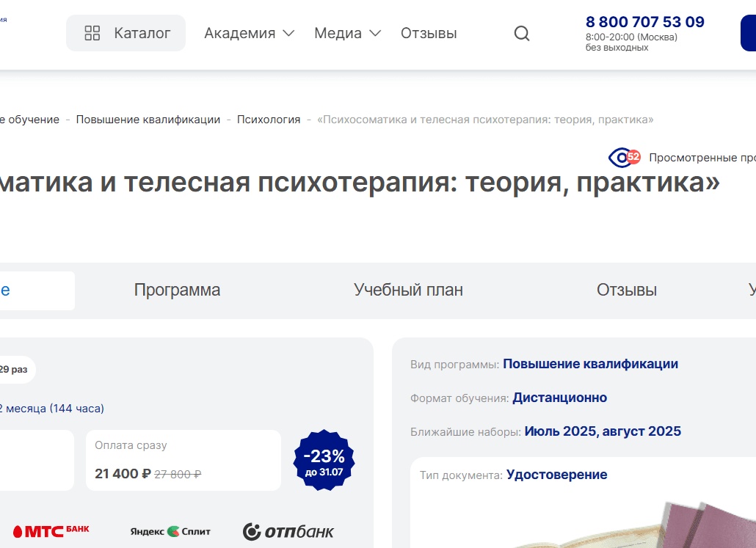
Task: Click the red 52 counter badge
Action: pos(633,157)
